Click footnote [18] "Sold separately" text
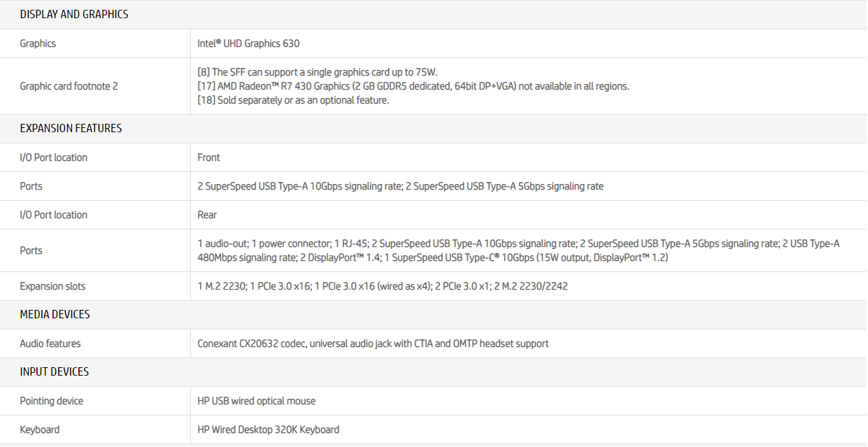This screenshot has height=447, width=868. pos(293,100)
